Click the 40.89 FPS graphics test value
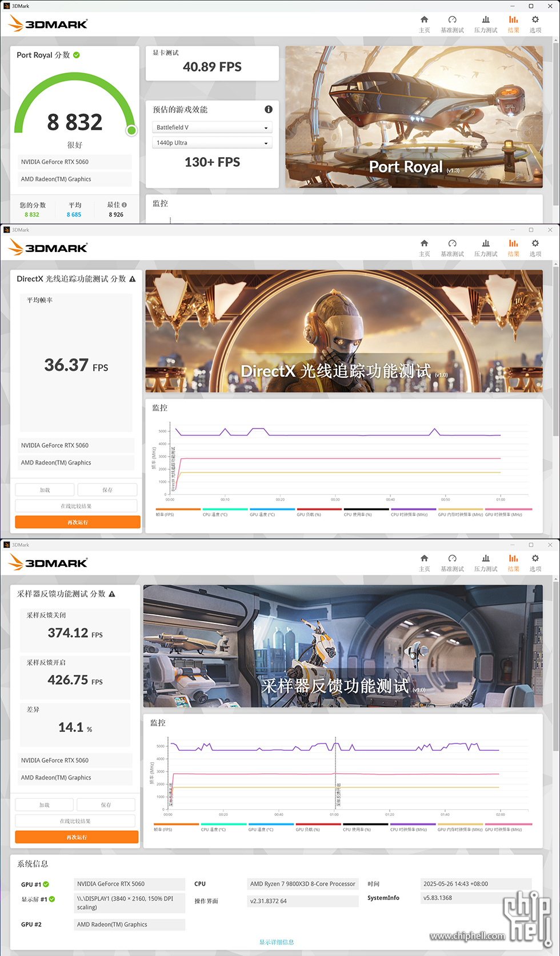The height and width of the screenshot is (956, 560). (212, 67)
